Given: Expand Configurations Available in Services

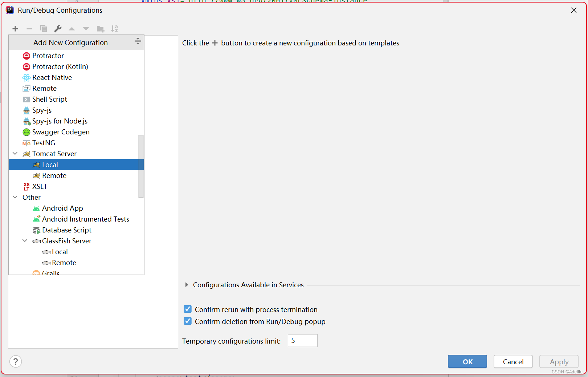Looking at the screenshot, I should (x=187, y=285).
